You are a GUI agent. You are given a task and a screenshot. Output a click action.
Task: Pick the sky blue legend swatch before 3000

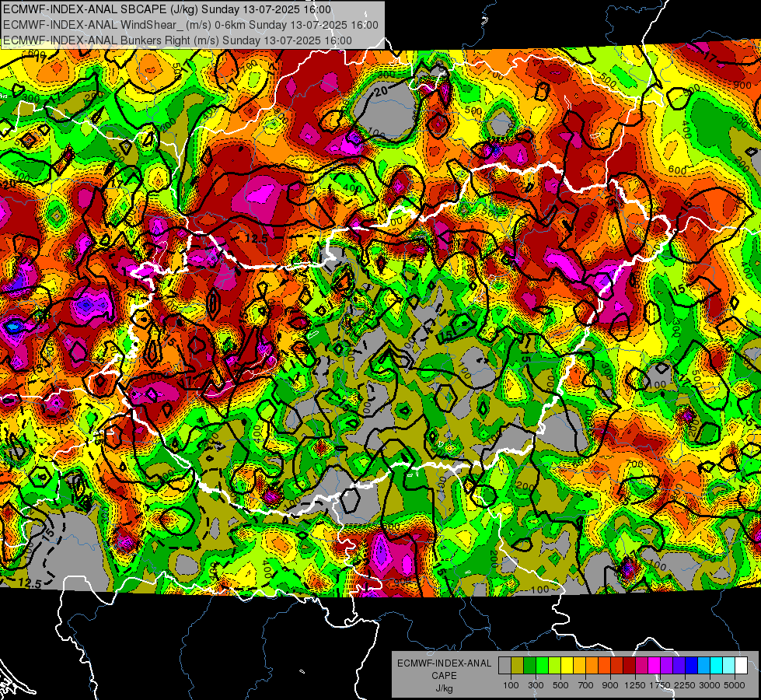point(703,665)
